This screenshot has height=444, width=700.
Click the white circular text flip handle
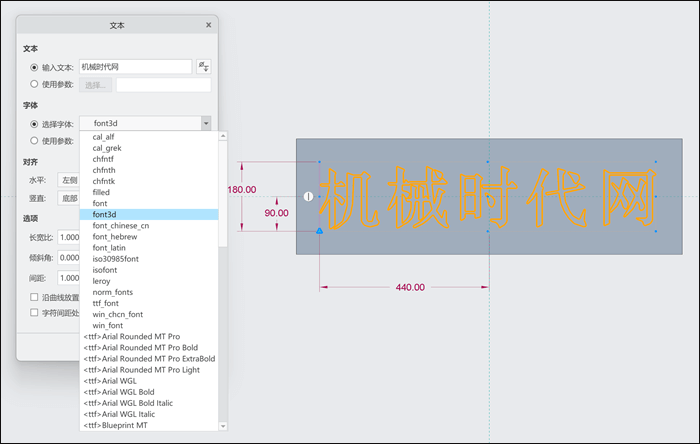[x=308, y=196]
